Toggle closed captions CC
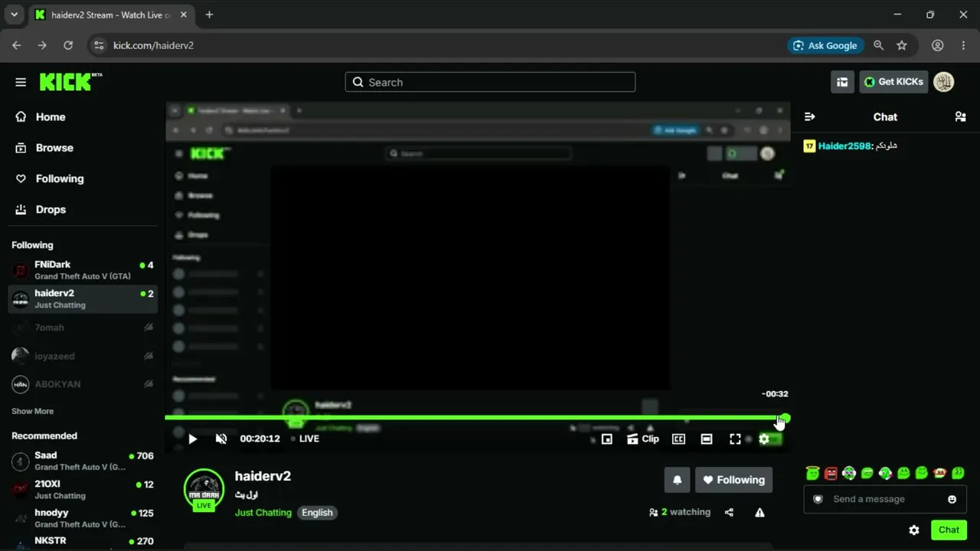This screenshot has height=551, width=980. coord(678,439)
